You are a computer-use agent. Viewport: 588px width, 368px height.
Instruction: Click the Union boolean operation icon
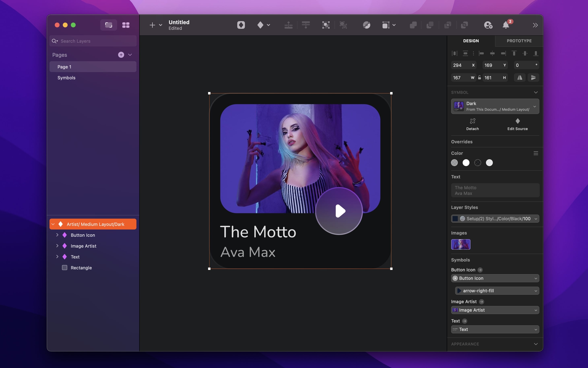[413, 25]
